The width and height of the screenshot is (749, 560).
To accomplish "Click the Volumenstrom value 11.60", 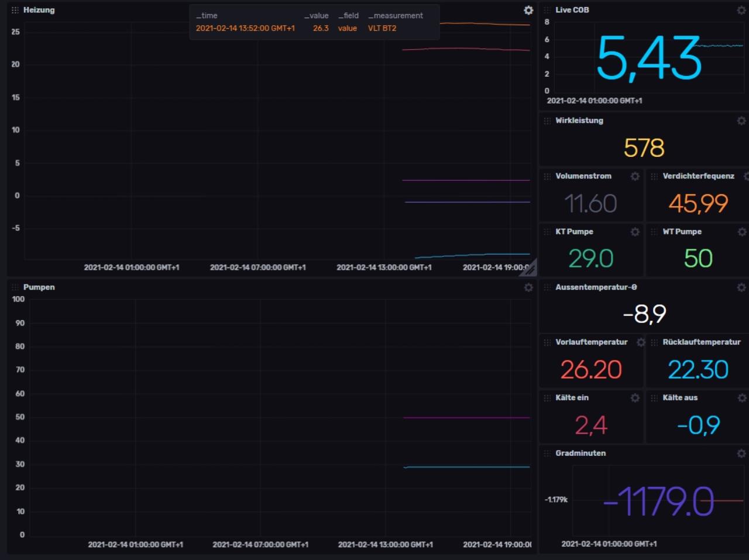I will tap(590, 204).
